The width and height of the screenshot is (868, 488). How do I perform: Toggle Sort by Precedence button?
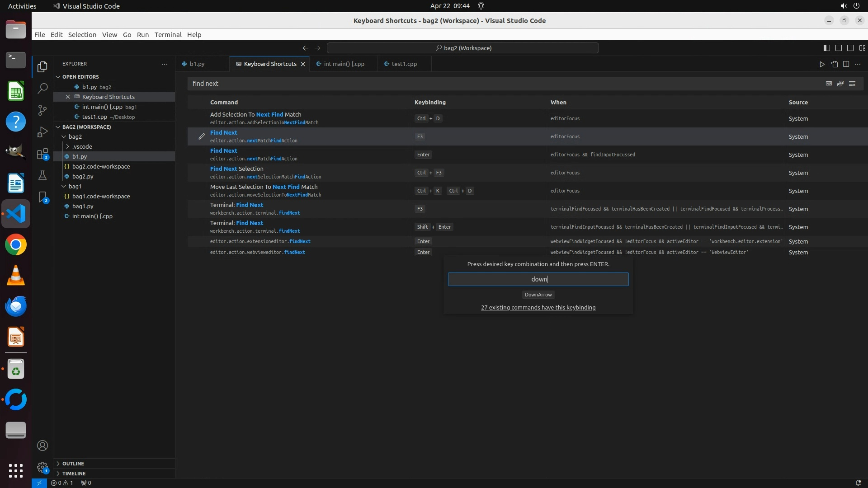point(840,84)
